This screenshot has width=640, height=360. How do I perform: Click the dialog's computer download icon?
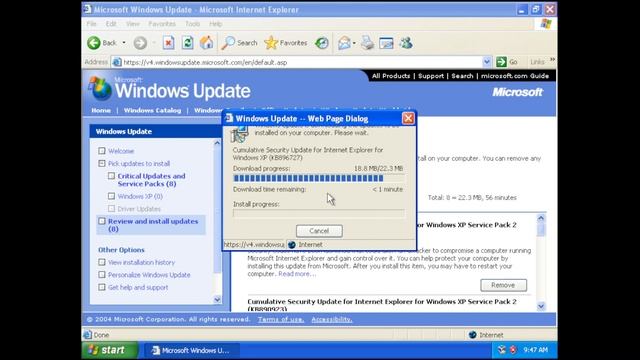coord(239,134)
